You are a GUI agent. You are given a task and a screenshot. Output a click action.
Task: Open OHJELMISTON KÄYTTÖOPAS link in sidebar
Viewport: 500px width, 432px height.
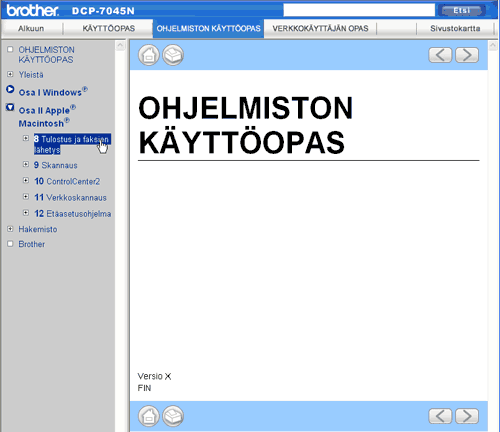(46, 55)
